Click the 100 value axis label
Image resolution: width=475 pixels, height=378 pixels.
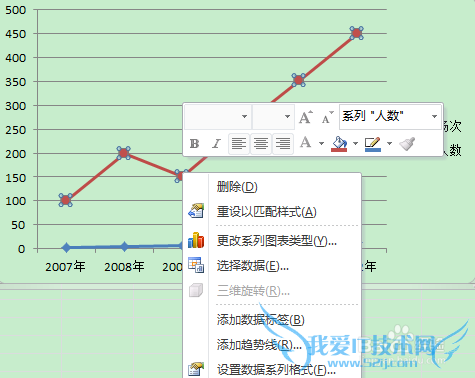[x=15, y=201]
